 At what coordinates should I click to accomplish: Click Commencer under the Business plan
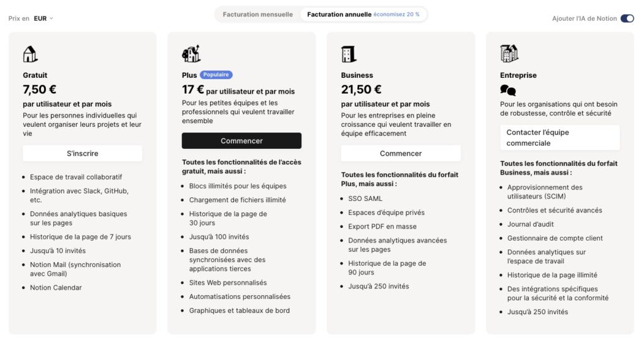click(401, 153)
